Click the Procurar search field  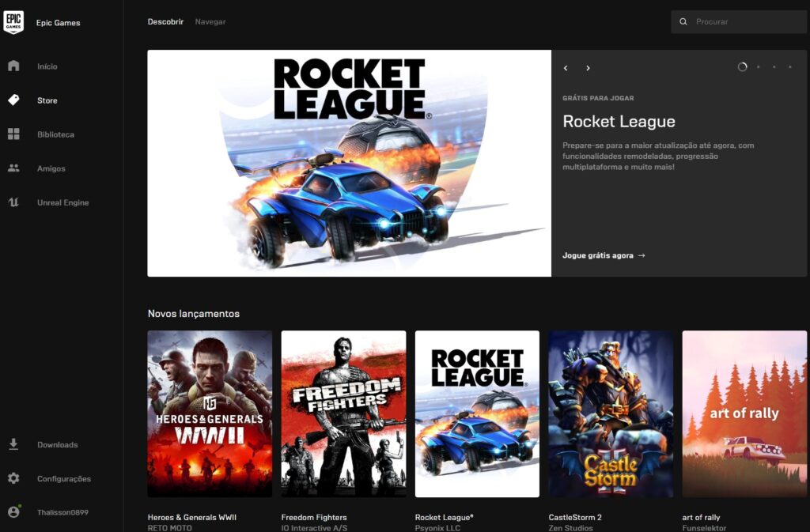click(x=739, y=21)
